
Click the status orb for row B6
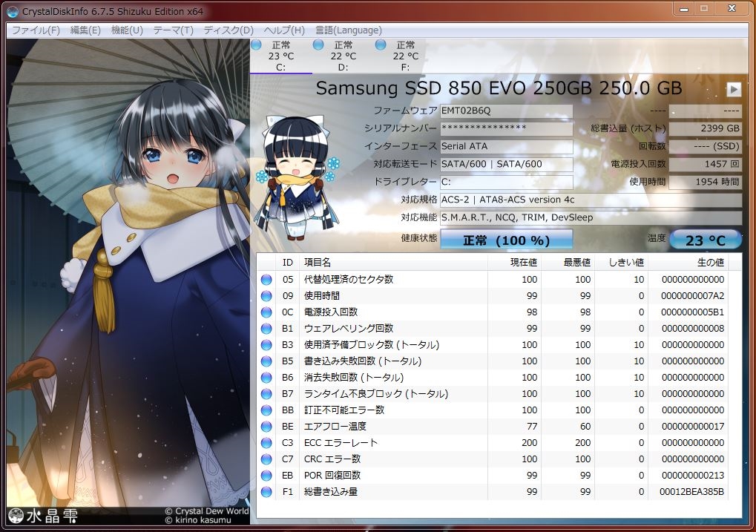266,377
